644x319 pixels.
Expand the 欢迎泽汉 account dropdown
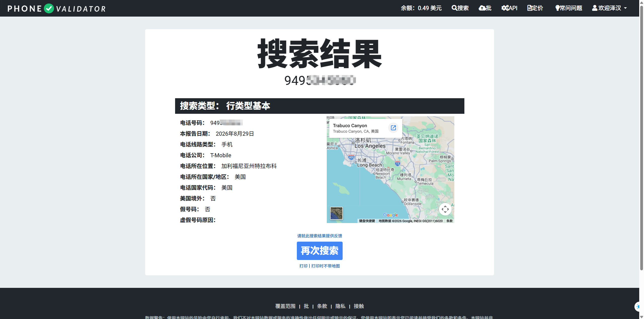click(x=609, y=8)
